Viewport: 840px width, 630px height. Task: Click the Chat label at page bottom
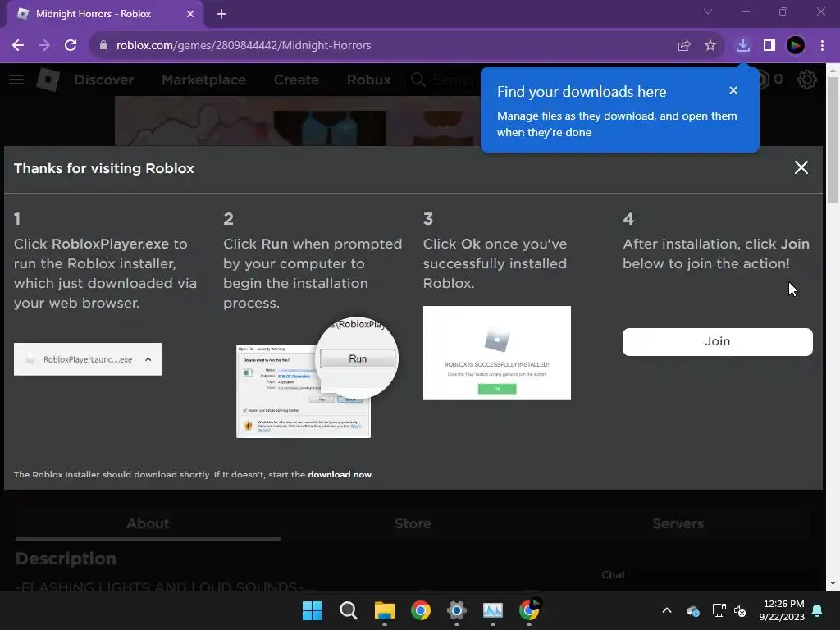pos(613,575)
